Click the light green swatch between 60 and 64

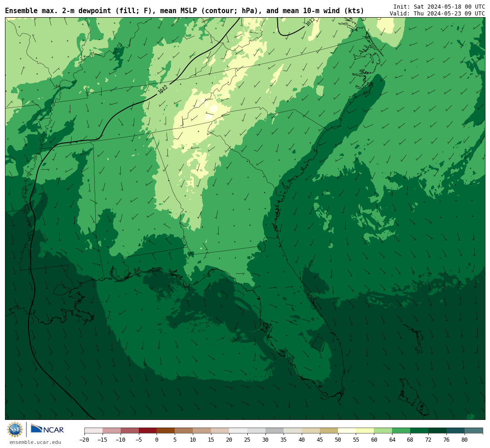coord(383,431)
